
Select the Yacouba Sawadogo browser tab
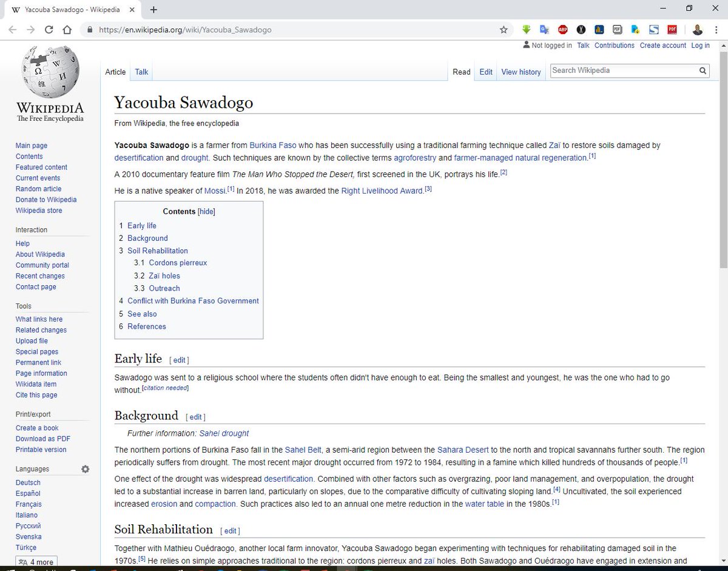pyautogui.click(x=73, y=10)
